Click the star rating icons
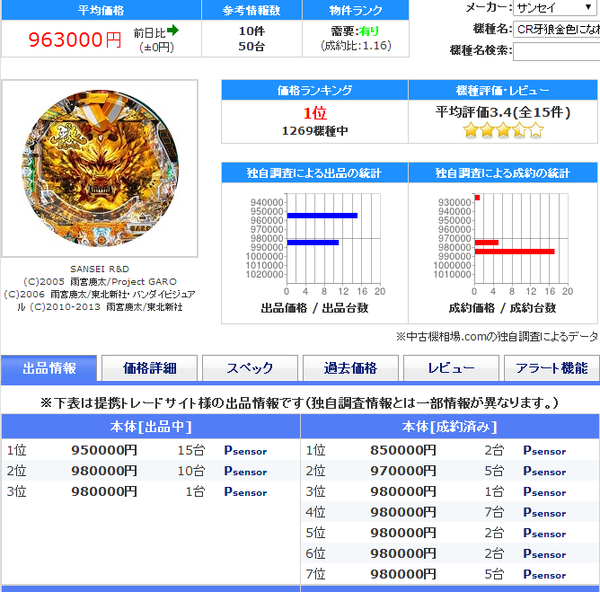Image resolution: width=600 pixels, height=592 pixels. click(503, 130)
